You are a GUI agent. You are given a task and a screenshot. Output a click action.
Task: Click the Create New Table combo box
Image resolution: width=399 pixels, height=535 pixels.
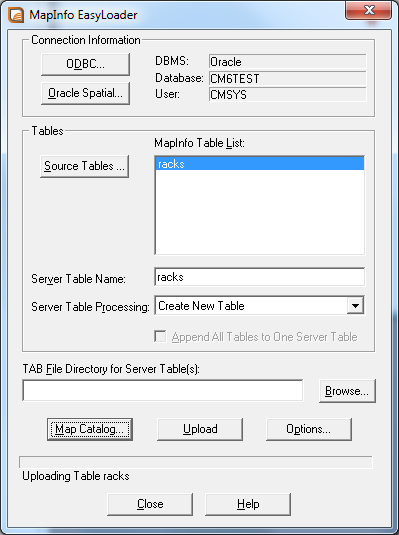coord(259,306)
